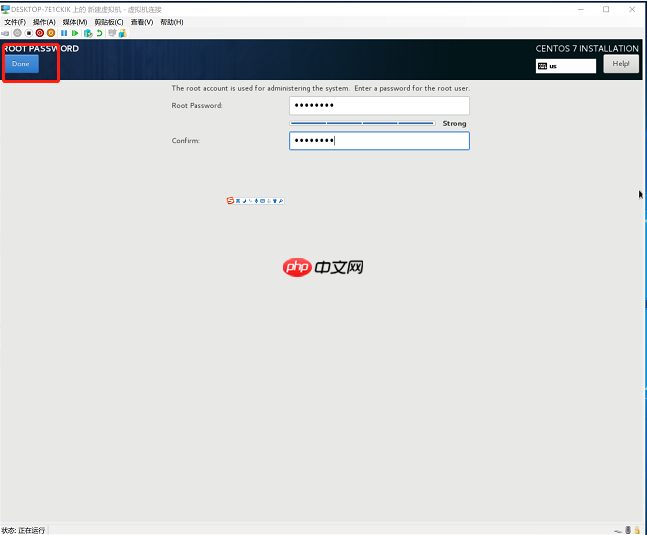Send Ctrl+Alt+Delete via toolbar icon
The height and width of the screenshot is (535, 647).
coord(5,33)
